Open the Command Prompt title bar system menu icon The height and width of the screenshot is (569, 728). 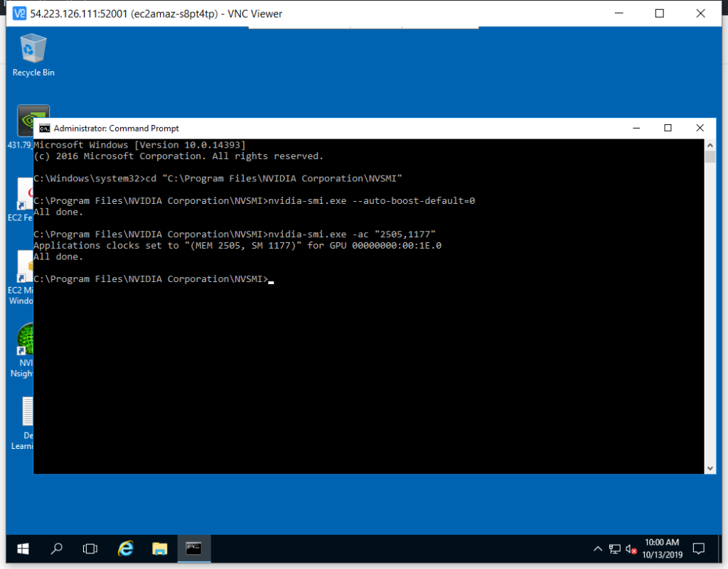[44, 129]
